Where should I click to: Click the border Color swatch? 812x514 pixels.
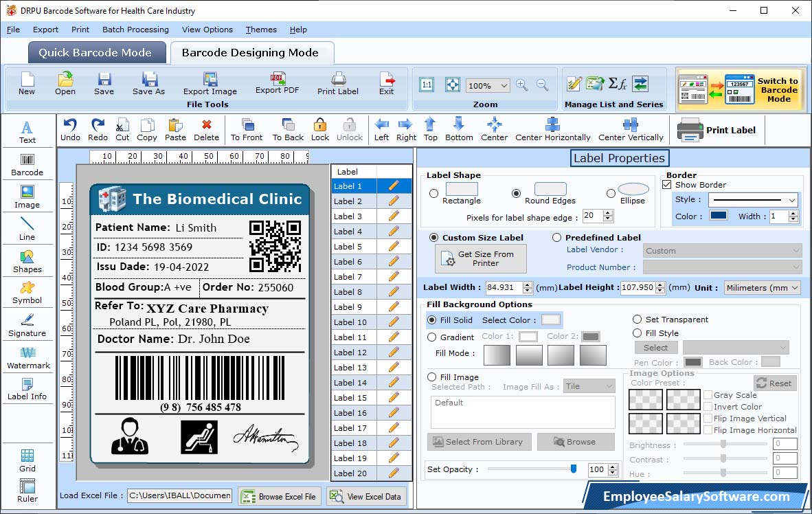[x=719, y=216]
